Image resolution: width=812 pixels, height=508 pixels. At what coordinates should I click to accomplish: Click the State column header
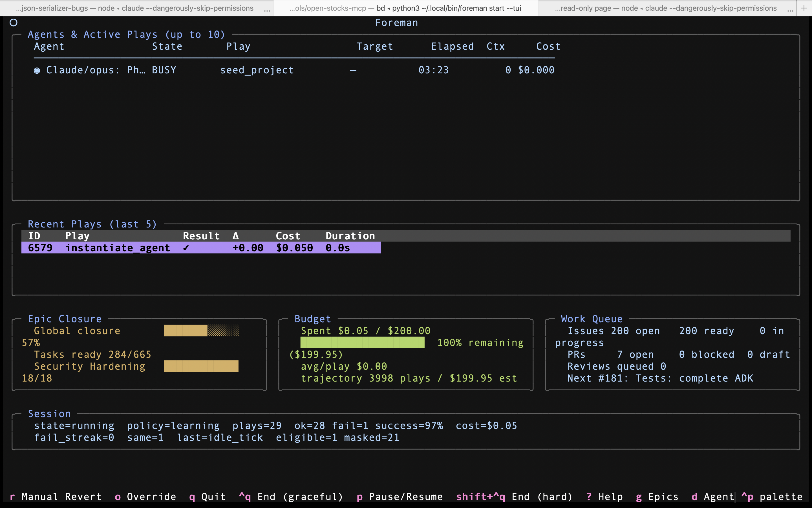click(x=167, y=46)
